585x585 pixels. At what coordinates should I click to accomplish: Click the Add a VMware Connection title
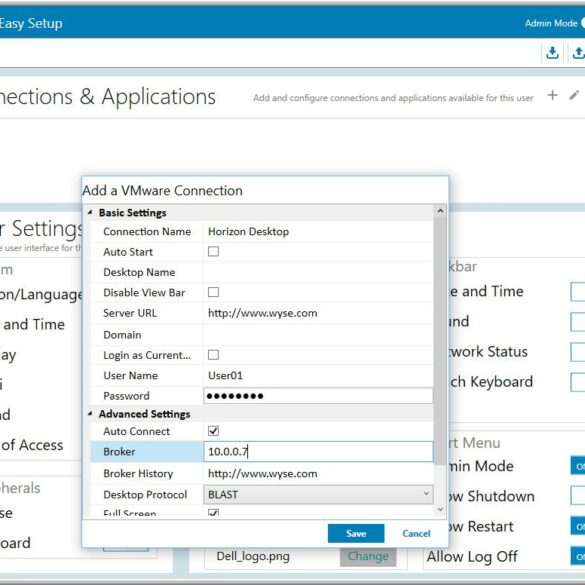coord(163,190)
